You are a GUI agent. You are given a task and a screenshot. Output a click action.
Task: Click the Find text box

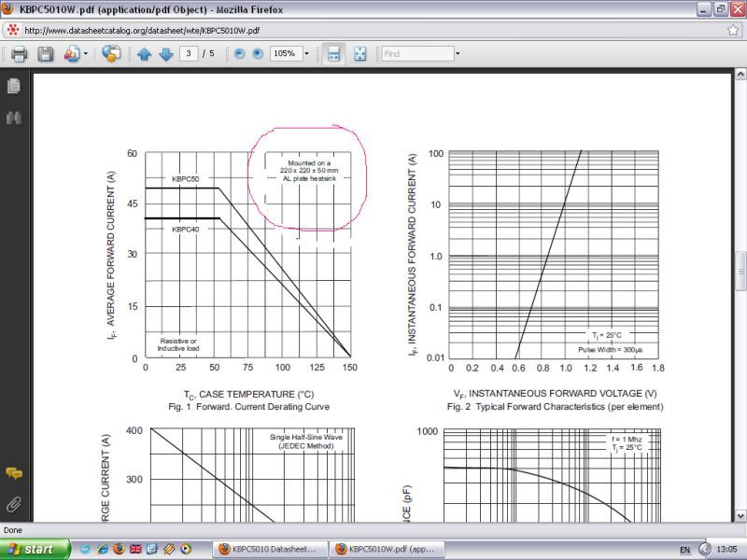pos(417,54)
